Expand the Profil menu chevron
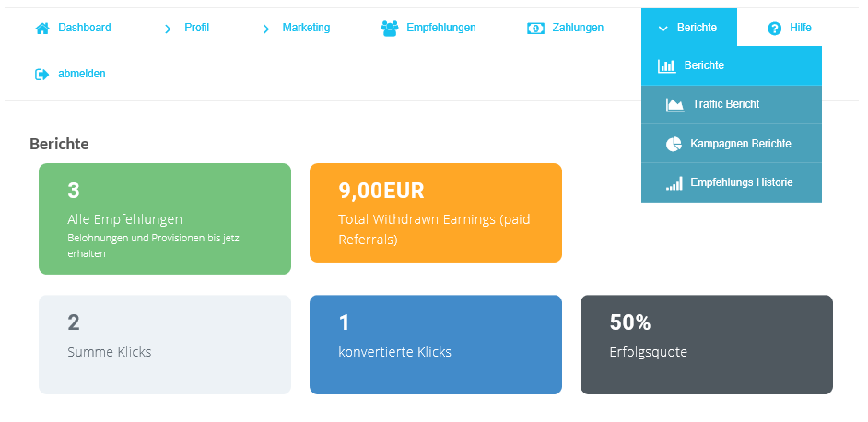Screen dimensions: 868x422 [x=168, y=29]
